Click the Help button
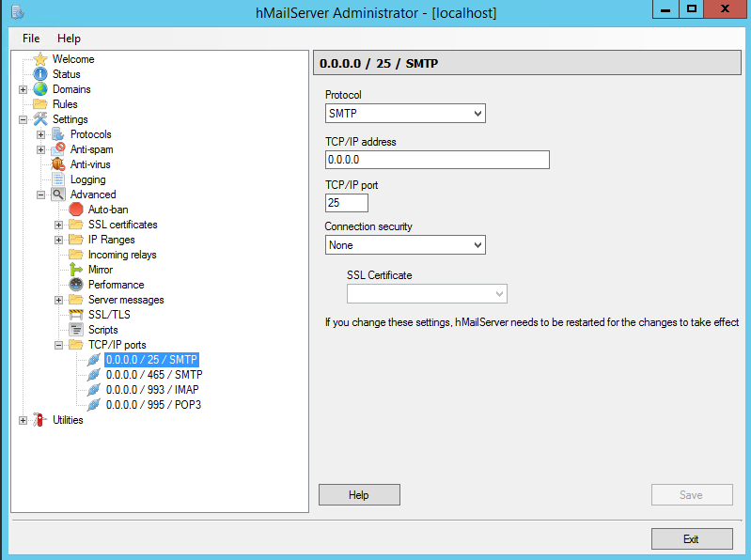 click(359, 495)
